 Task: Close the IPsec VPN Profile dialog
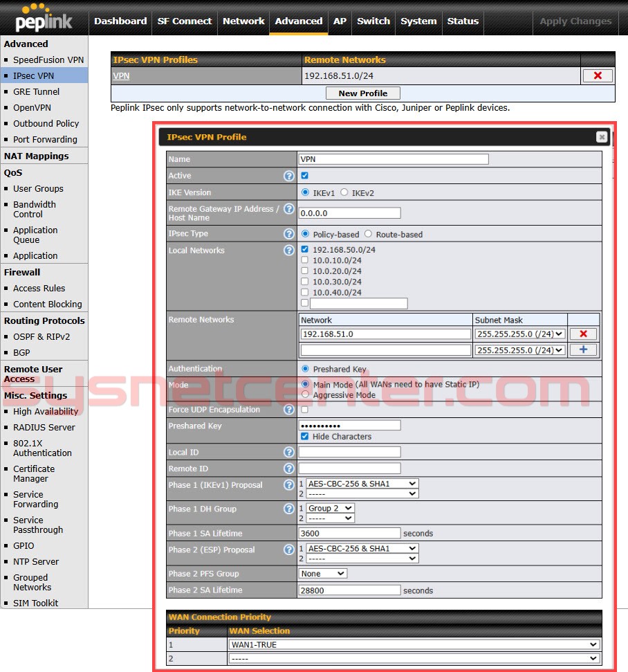pyautogui.click(x=602, y=137)
